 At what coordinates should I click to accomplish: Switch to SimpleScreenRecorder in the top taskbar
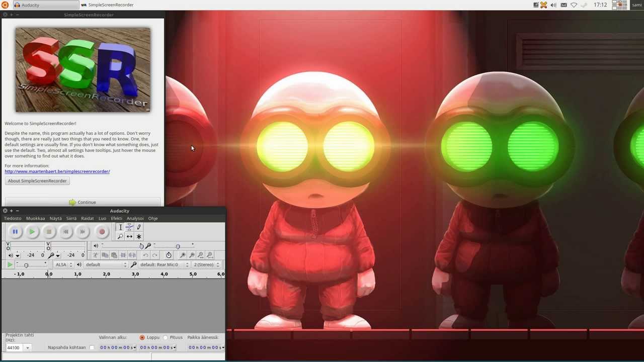coord(108,5)
